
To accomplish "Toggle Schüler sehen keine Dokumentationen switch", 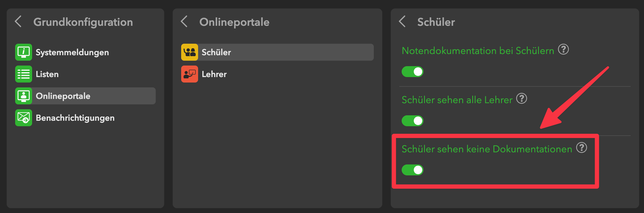I will 413,170.
